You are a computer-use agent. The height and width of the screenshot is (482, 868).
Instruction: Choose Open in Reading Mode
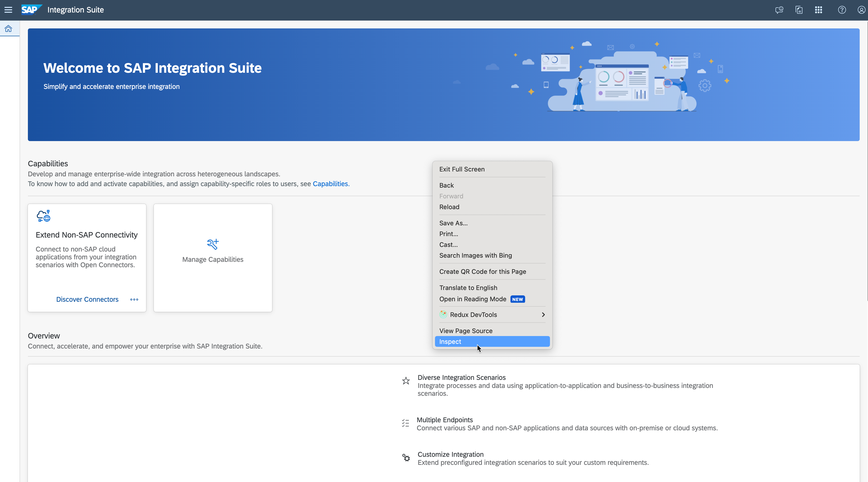[x=472, y=299]
